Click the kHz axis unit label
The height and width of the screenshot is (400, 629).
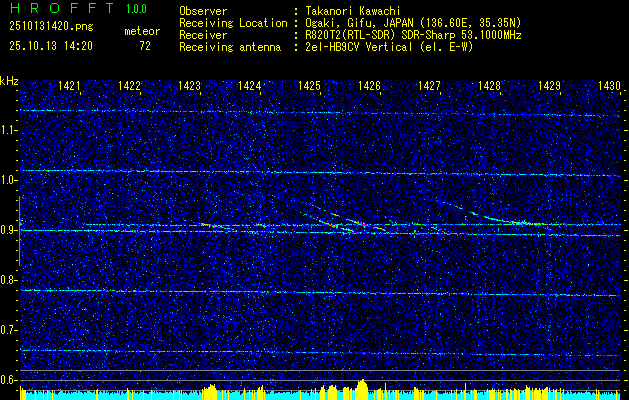pos(9,81)
